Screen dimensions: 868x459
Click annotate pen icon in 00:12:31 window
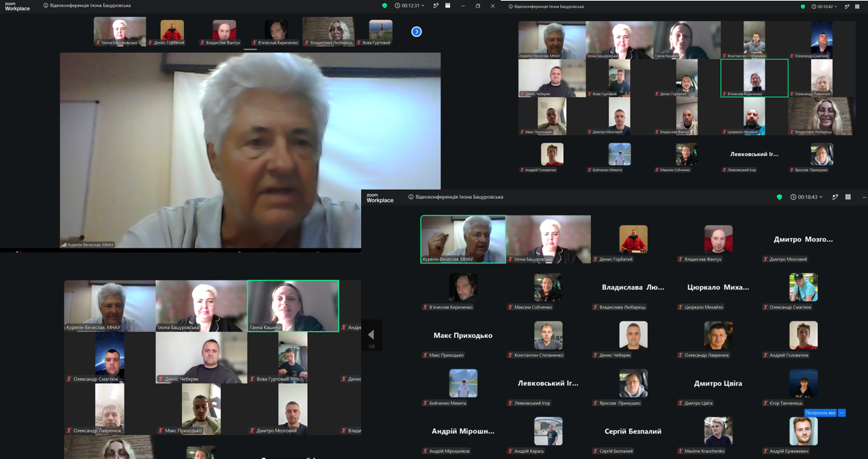(x=436, y=5)
